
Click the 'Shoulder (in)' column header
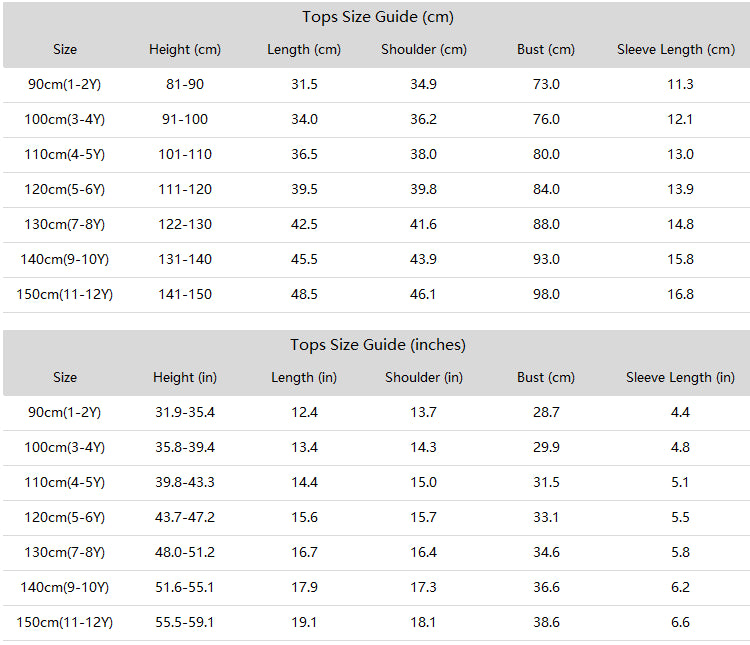point(424,378)
